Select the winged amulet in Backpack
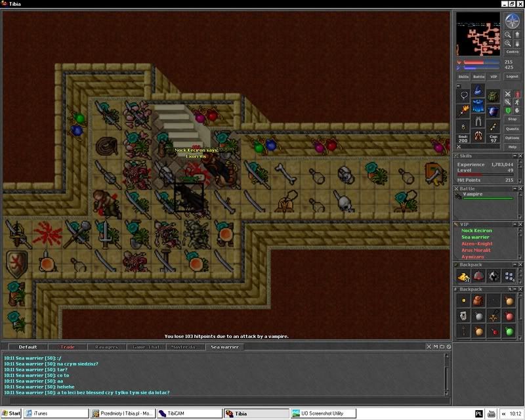 tap(494, 316)
